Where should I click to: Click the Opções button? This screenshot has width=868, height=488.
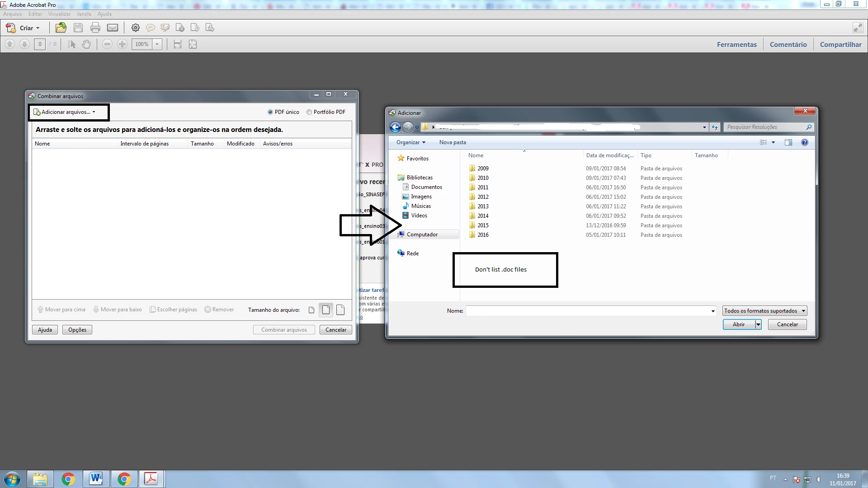[x=77, y=330]
